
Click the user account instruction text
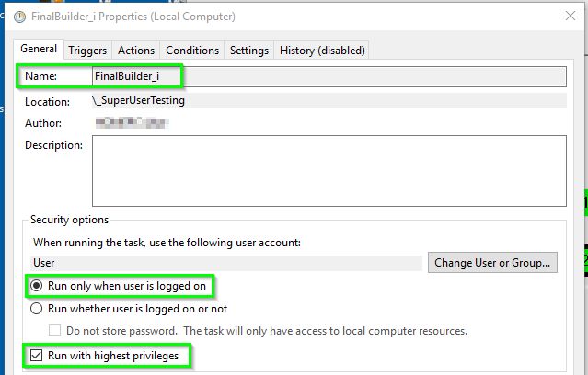pyautogui.click(x=167, y=243)
